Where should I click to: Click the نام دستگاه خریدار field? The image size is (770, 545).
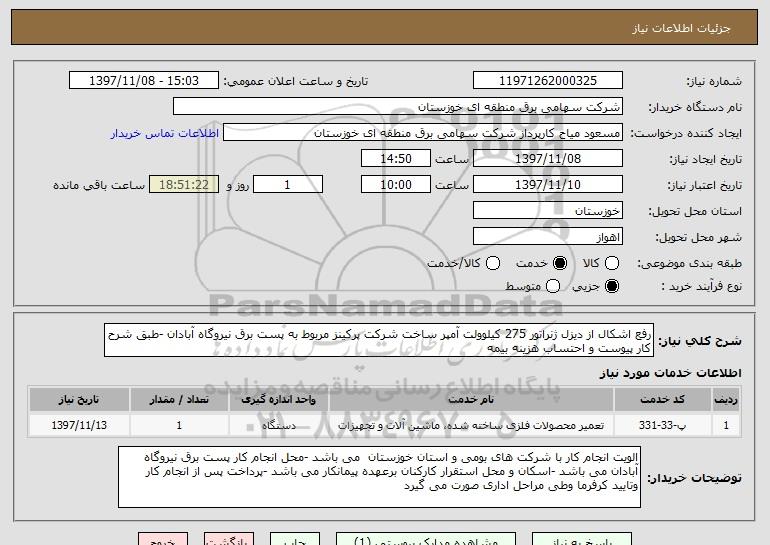point(398,107)
